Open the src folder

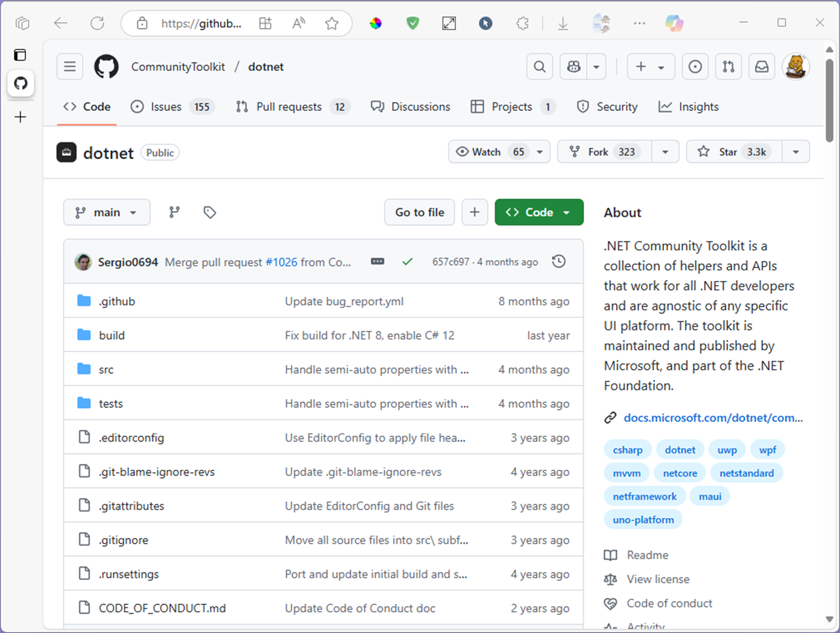pyautogui.click(x=106, y=370)
